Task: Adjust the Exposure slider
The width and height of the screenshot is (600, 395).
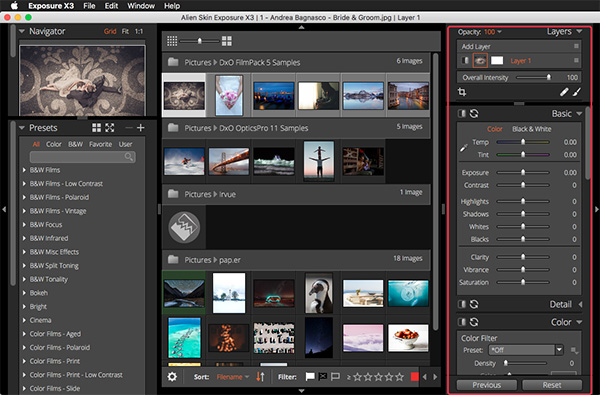Action: pyautogui.click(x=523, y=173)
